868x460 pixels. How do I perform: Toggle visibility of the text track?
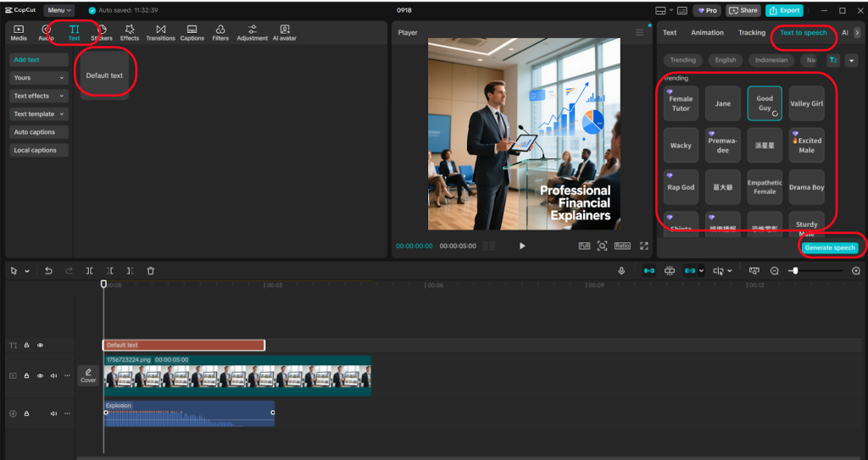coord(40,346)
